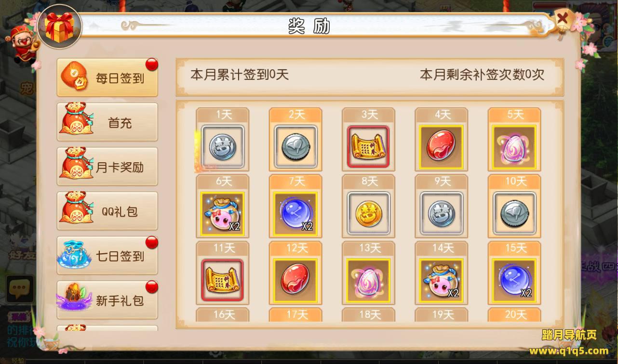Claim the day 1 silver coin reward
618x364 pixels.
(x=222, y=146)
